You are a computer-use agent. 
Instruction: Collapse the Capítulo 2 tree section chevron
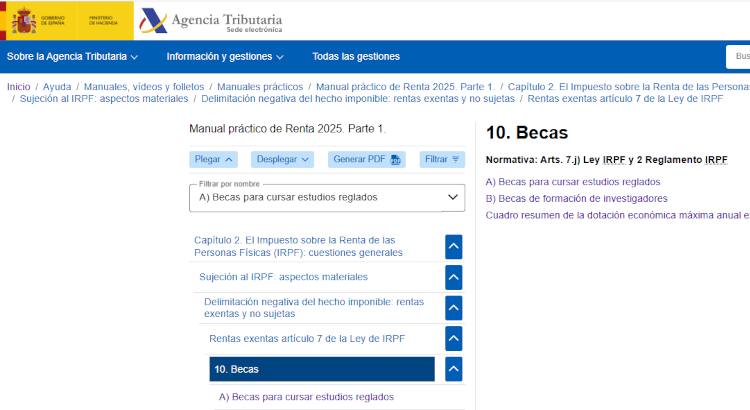coord(453,247)
